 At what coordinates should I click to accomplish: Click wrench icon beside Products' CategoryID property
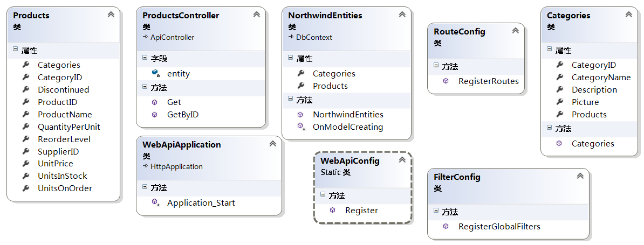click(x=26, y=76)
